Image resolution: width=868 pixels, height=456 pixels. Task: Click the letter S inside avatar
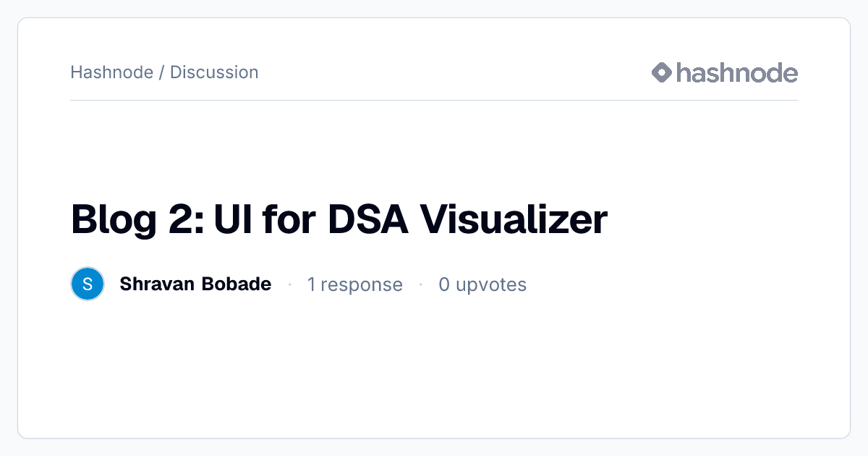pyautogui.click(x=88, y=284)
